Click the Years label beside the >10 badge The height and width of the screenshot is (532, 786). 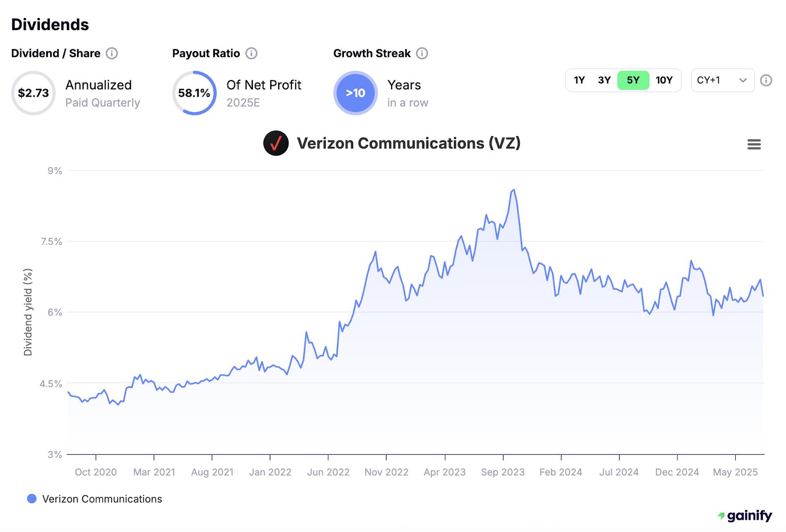point(404,85)
